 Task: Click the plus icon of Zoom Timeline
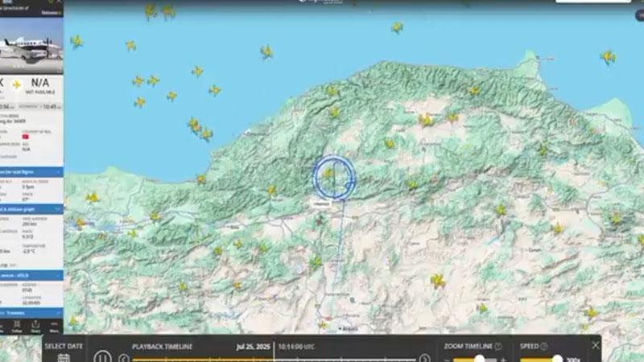coord(503,359)
